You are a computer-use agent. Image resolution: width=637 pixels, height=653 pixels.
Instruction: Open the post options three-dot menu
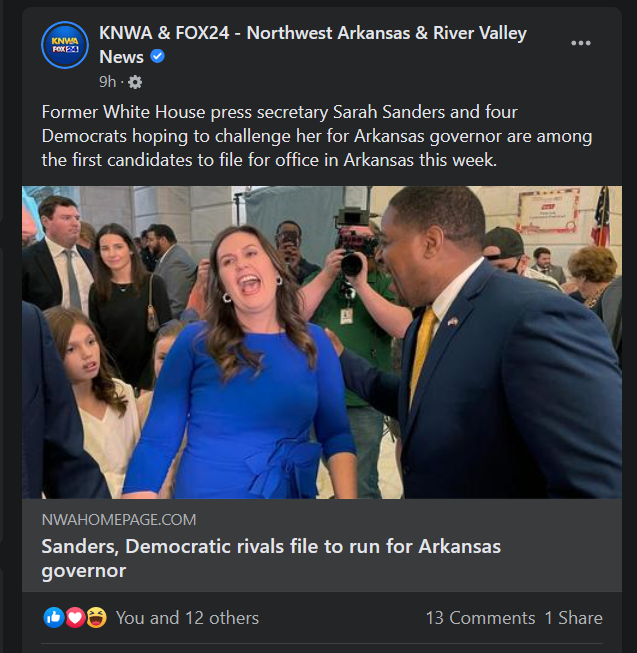(x=580, y=44)
